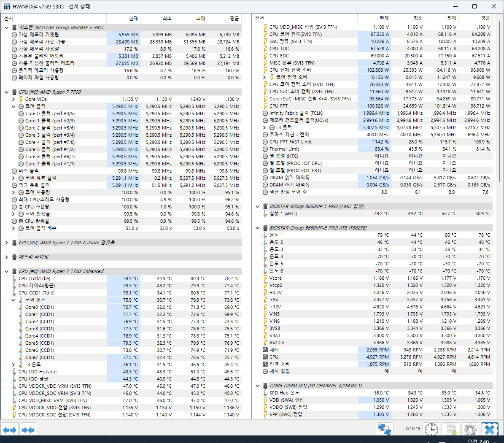The width and height of the screenshot is (504, 443).
Task: Click left panel 현재 column header
Action: [124, 19]
